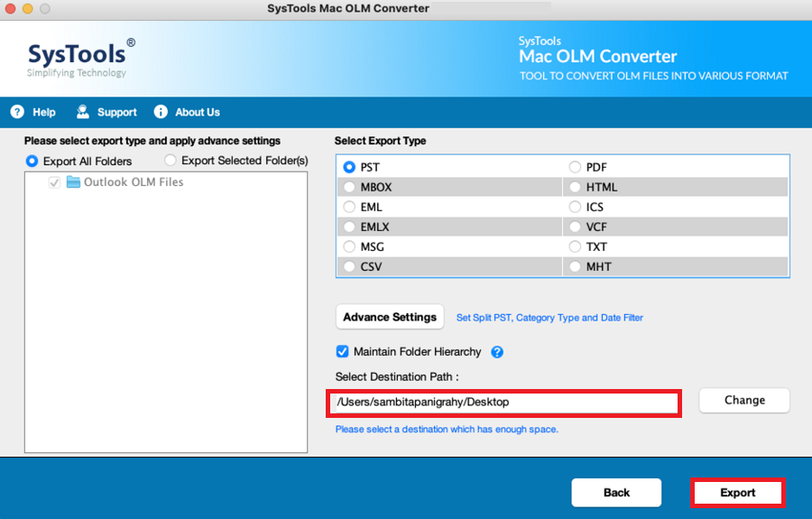Screen dimensions: 812x519
Task: Click the Set Split PST link
Action: [x=549, y=318]
